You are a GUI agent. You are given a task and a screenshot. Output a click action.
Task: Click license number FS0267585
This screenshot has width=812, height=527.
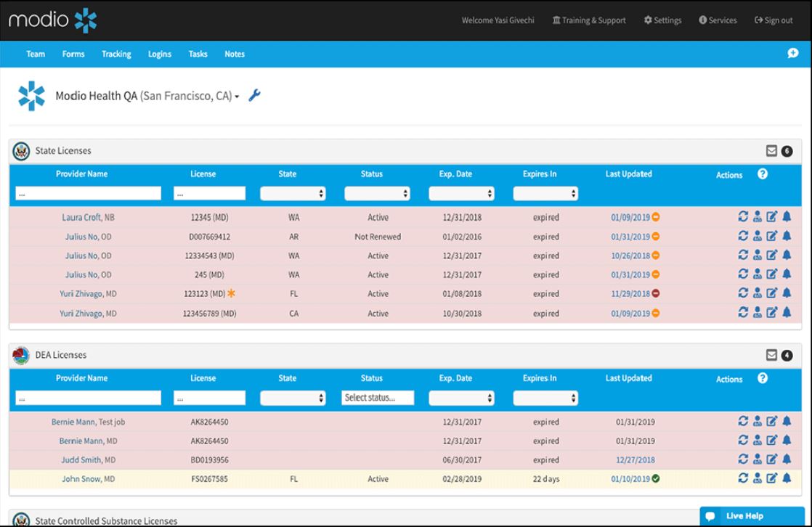(209, 479)
